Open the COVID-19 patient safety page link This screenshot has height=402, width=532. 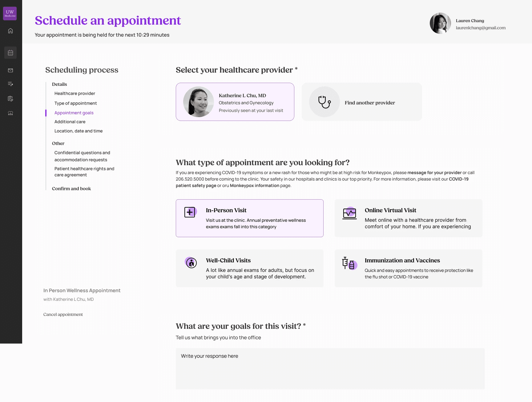(x=459, y=179)
